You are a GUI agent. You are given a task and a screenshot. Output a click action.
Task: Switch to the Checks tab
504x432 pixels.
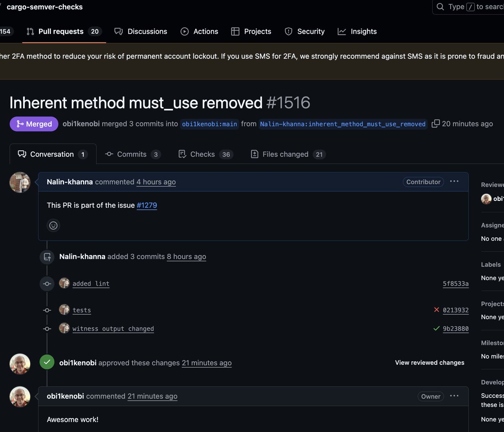tap(205, 154)
